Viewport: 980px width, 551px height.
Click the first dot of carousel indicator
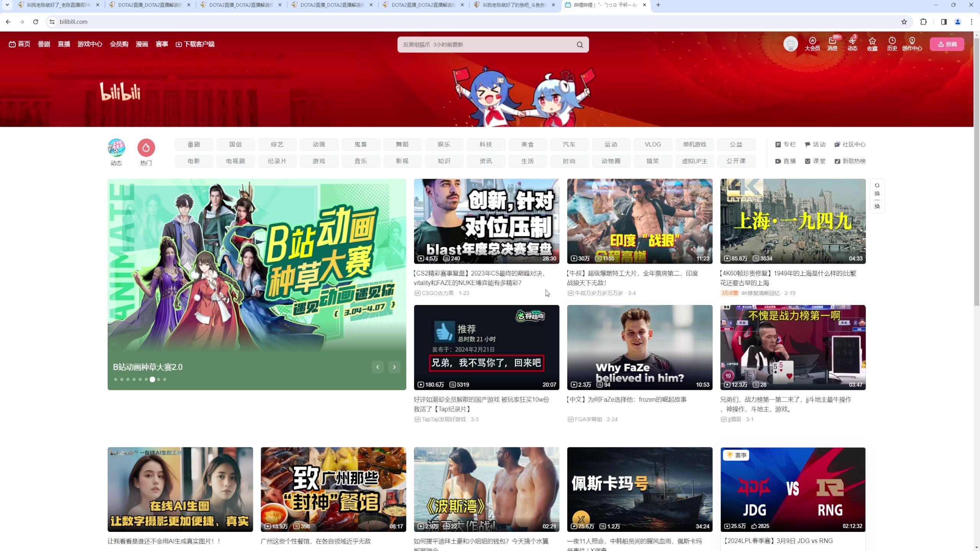coord(116,380)
